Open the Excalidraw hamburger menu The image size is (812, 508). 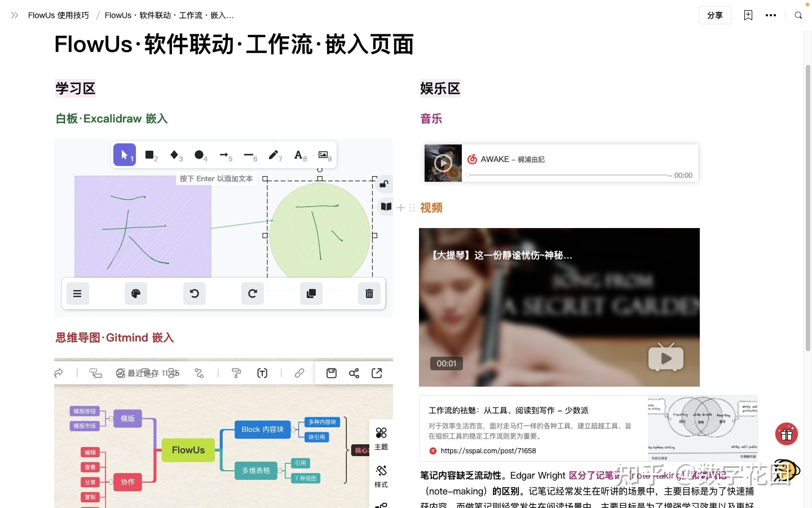(78, 294)
